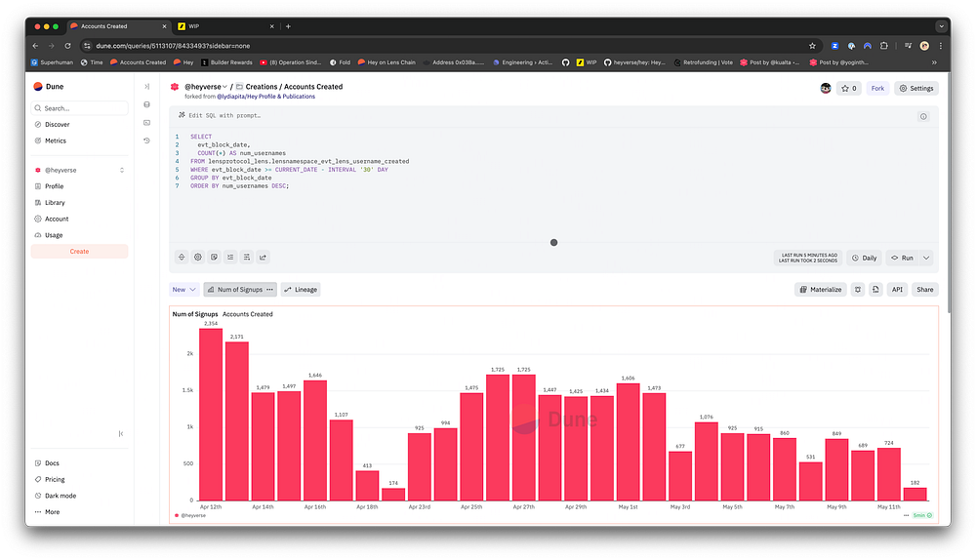Open the Chrome profile avatar
976x560 pixels.
924,46
